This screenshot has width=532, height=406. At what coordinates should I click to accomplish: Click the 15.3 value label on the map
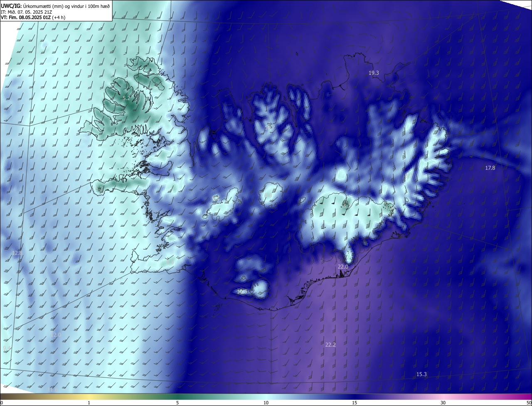click(x=421, y=374)
